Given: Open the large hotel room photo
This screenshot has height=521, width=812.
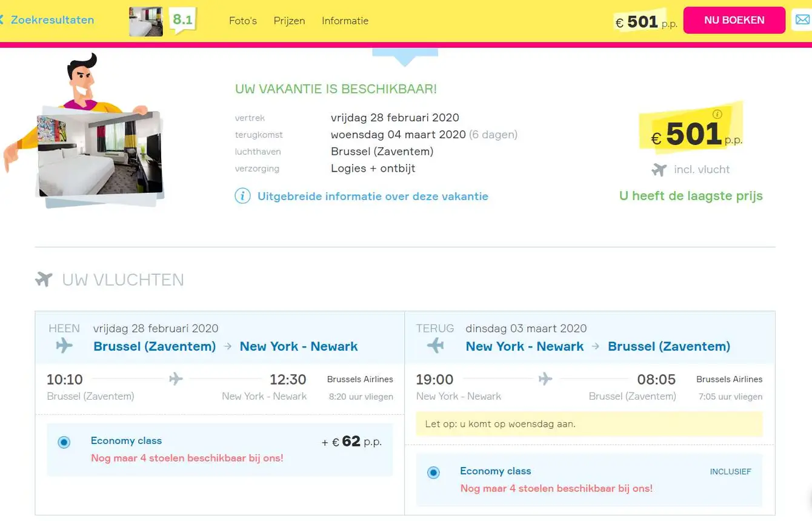Looking at the screenshot, I should click(x=100, y=155).
